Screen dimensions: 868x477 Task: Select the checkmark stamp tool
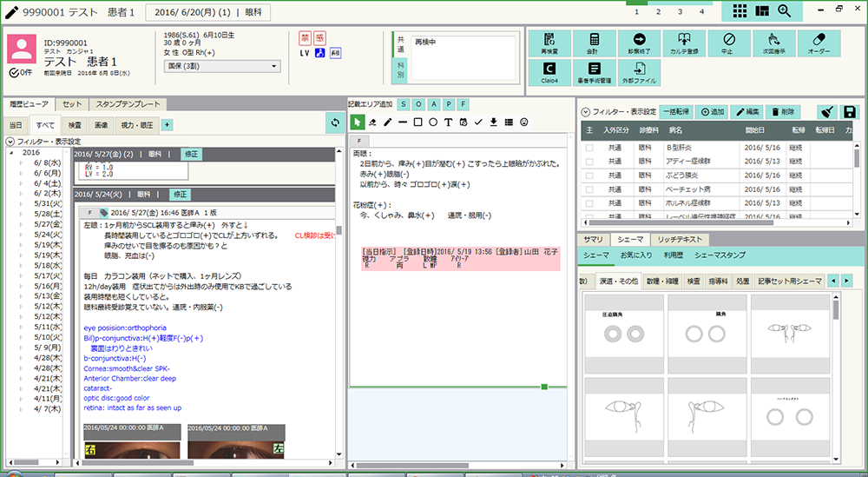pos(478,123)
